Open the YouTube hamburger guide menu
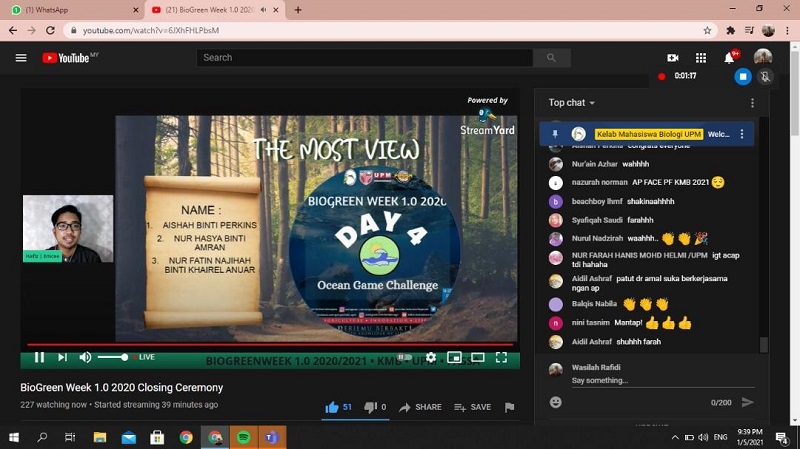800x449 pixels. 21,58
